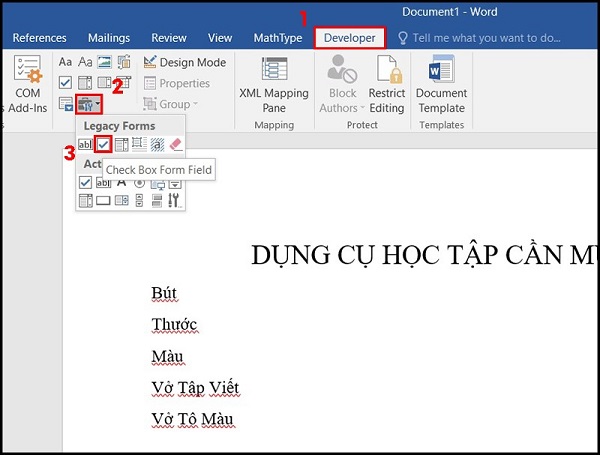Turn on Design Mode
Image resolution: width=600 pixels, height=455 pixels.
(185, 62)
